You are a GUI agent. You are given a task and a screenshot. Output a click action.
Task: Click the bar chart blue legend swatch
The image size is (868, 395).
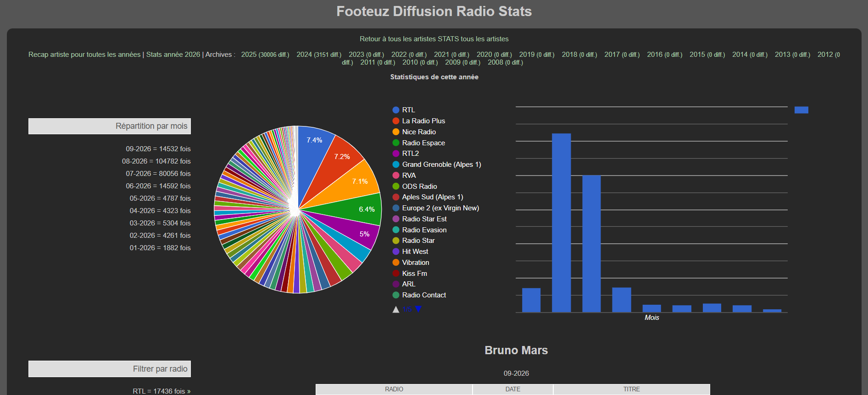(x=801, y=110)
